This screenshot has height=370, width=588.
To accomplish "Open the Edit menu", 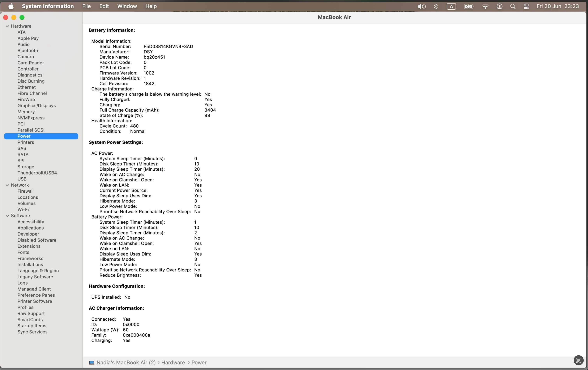I will (104, 6).
